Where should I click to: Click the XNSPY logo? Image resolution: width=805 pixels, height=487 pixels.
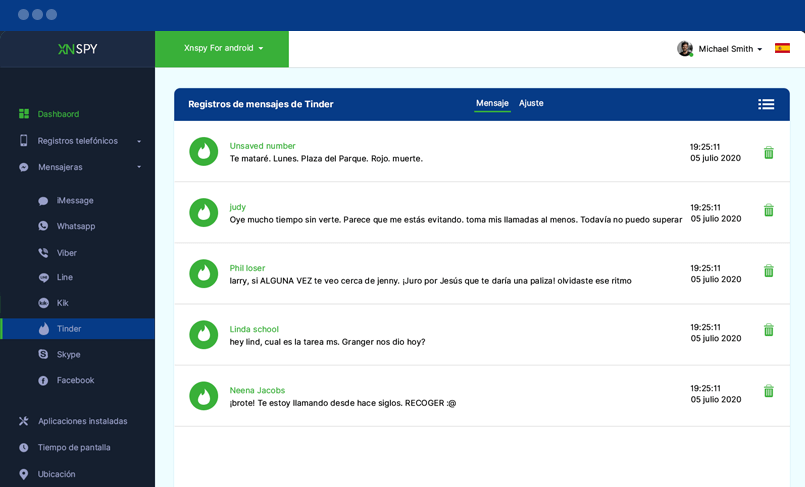pyautogui.click(x=77, y=48)
